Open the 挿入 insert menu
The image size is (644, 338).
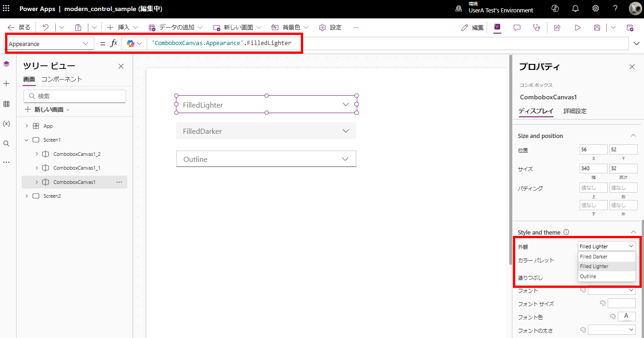click(x=122, y=28)
